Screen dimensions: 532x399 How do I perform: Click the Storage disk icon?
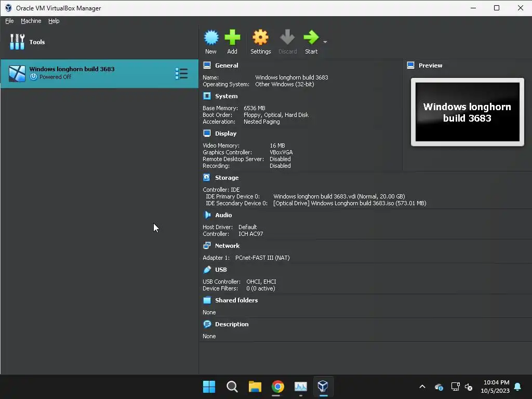coord(207,178)
